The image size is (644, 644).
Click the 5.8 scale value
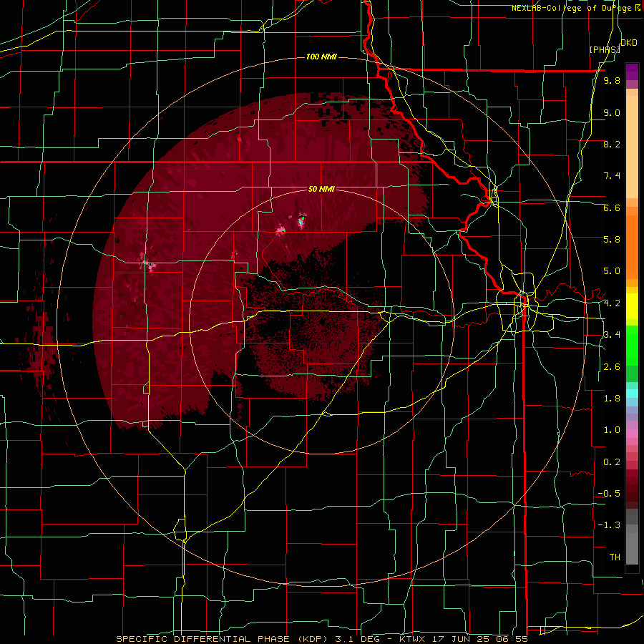[x=612, y=240]
